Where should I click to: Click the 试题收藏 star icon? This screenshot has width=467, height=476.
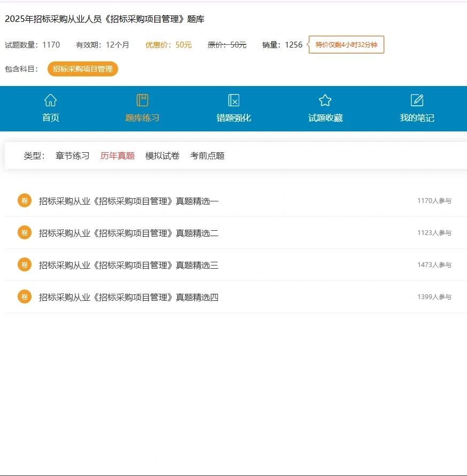click(325, 99)
